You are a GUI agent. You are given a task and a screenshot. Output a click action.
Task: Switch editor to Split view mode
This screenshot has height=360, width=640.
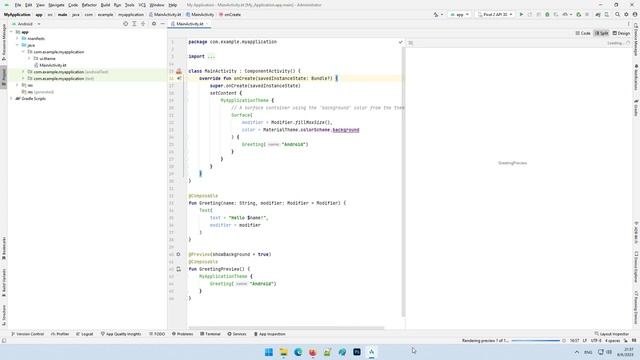(x=602, y=33)
